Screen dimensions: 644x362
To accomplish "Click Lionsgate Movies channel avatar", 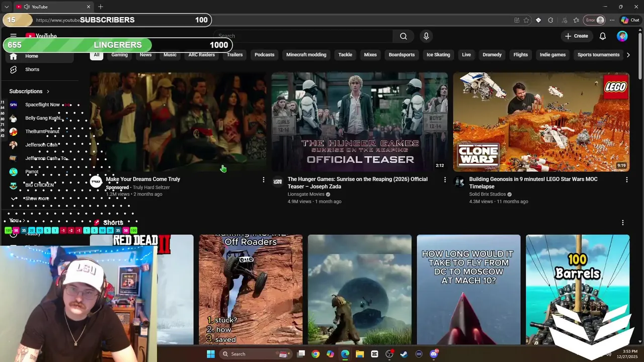I will click(278, 182).
